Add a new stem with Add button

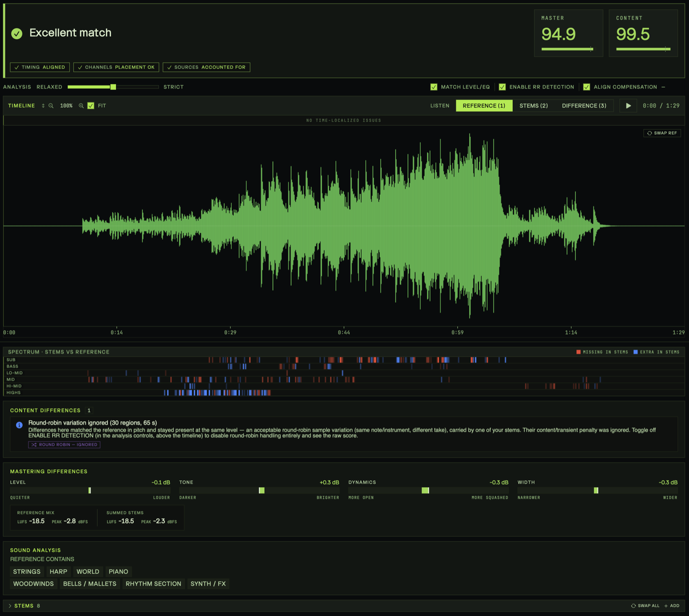pyautogui.click(x=672, y=606)
